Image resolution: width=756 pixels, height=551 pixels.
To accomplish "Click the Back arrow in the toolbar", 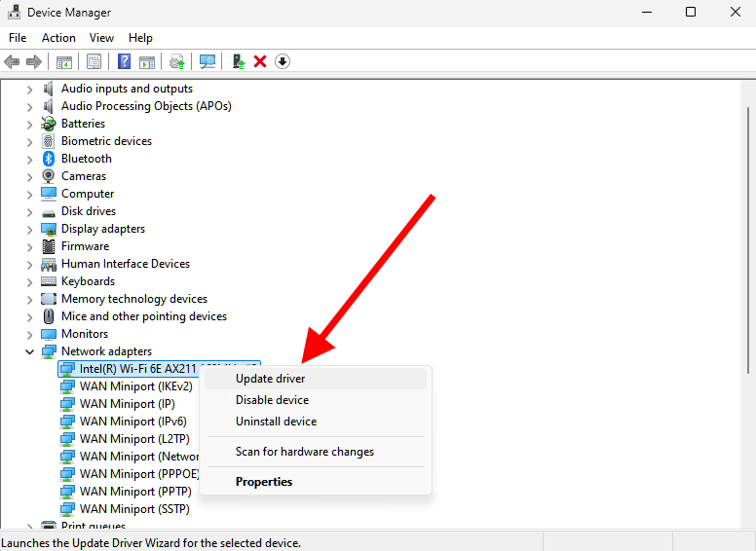I will pyautogui.click(x=12, y=61).
